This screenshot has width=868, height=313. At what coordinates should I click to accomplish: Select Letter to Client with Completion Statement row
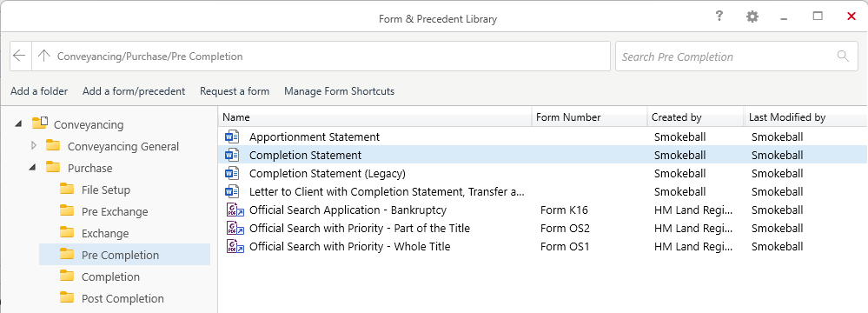coord(542,191)
